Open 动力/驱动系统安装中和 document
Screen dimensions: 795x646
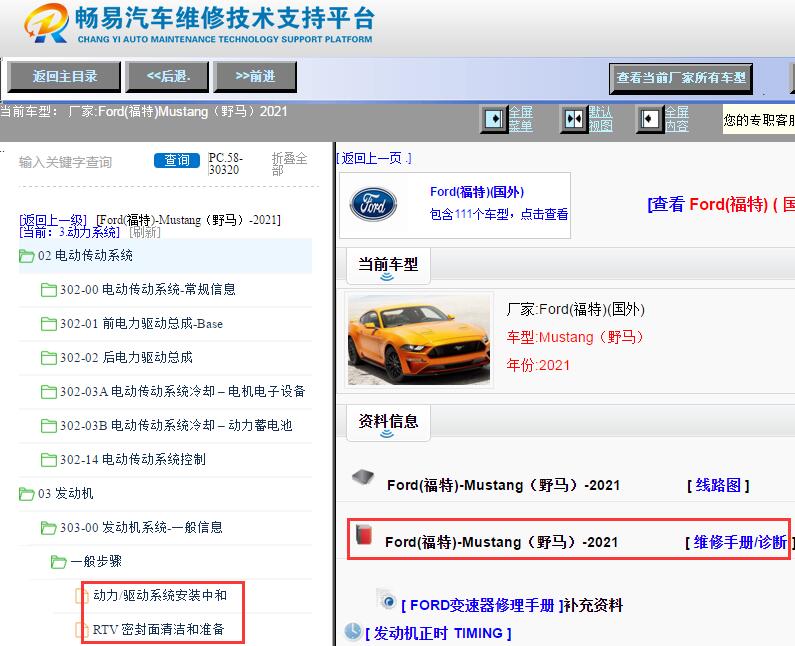[x=160, y=595]
